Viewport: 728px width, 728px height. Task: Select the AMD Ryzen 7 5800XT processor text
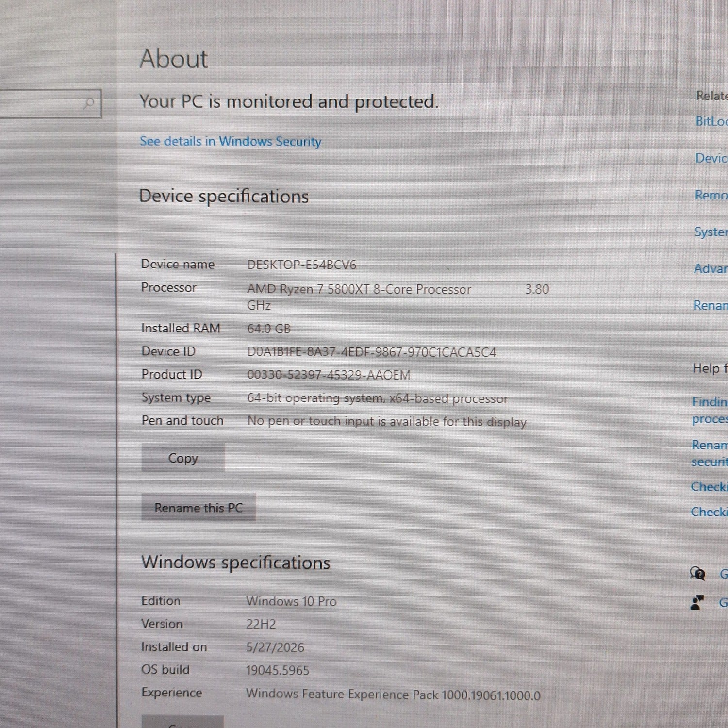(x=359, y=289)
